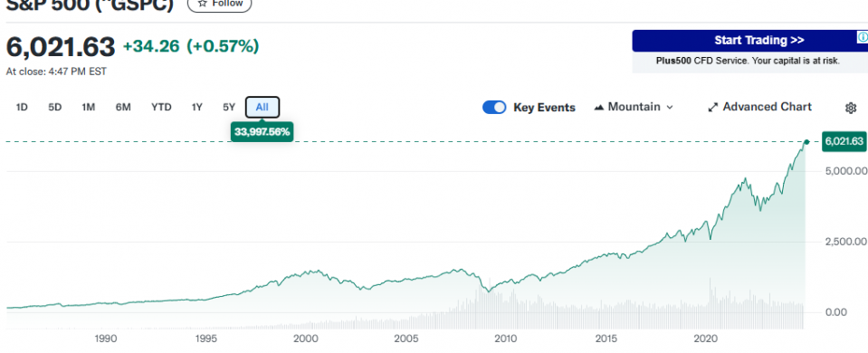This screenshot has width=868, height=353.
Task: Click the 33,997.56% gain badge
Action: [262, 132]
